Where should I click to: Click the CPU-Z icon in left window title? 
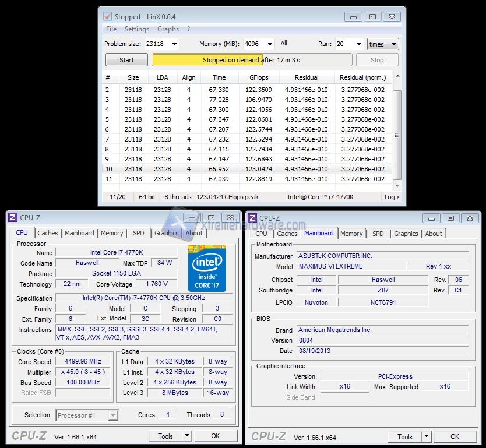13,218
